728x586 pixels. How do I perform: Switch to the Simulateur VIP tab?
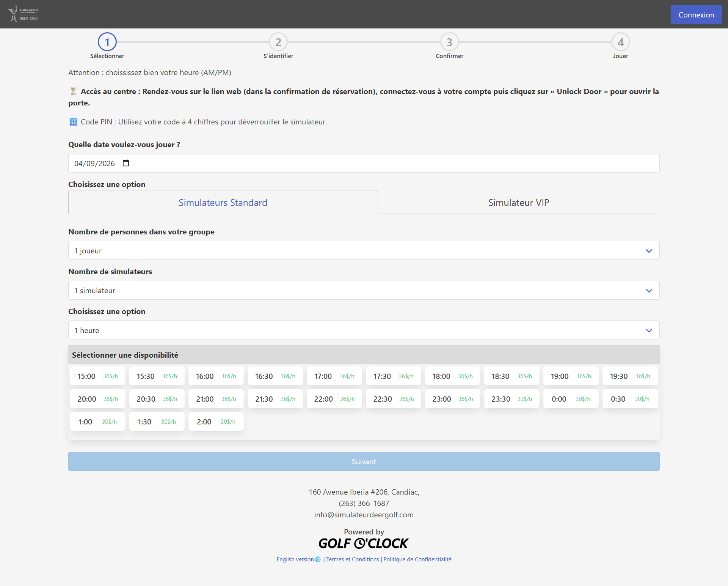tap(518, 203)
